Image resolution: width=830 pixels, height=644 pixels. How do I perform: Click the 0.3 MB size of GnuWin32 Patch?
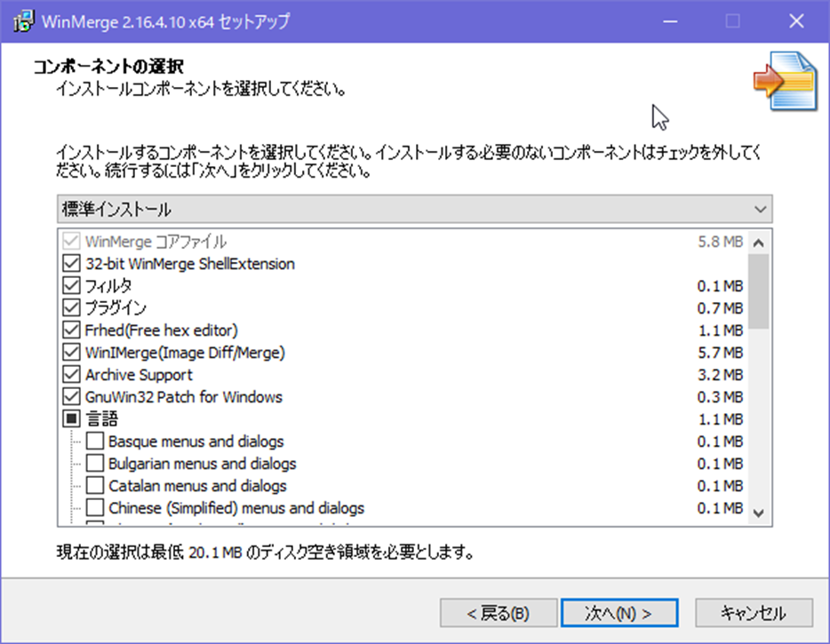pos(720,397)
